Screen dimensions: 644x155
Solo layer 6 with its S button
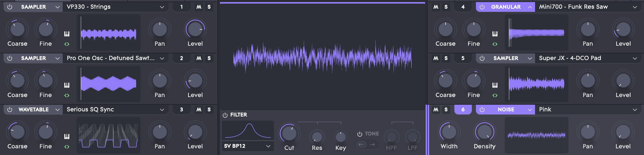[x=446, y=110]
